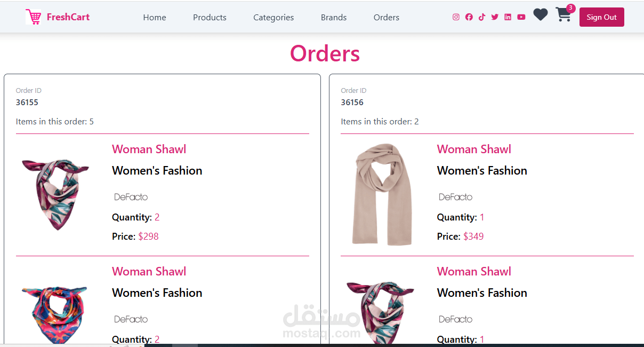The image size is (644, 347).
Task: Navigate to Categories
Action: [x=273, y=17]
